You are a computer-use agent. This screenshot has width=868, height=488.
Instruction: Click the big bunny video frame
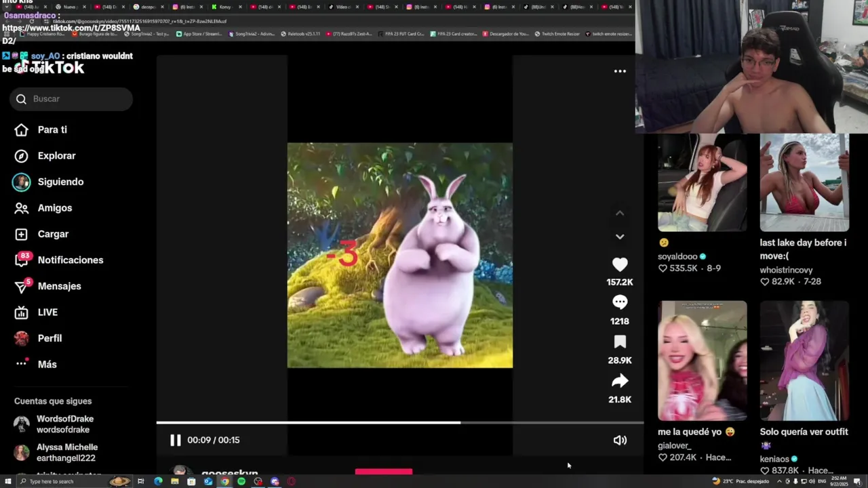pyautogui.click(x=400, y=256)
